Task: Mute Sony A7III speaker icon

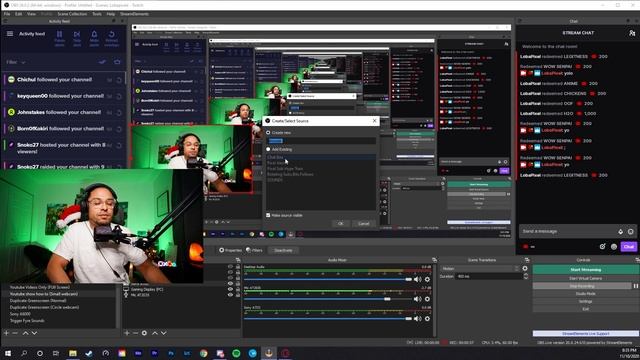Action: click(418, 319)
